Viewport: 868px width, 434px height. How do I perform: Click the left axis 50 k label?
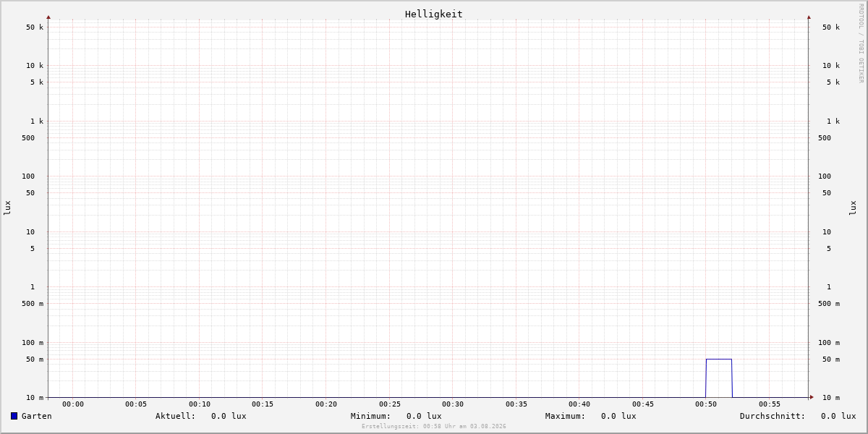click(x=35, y=27)
